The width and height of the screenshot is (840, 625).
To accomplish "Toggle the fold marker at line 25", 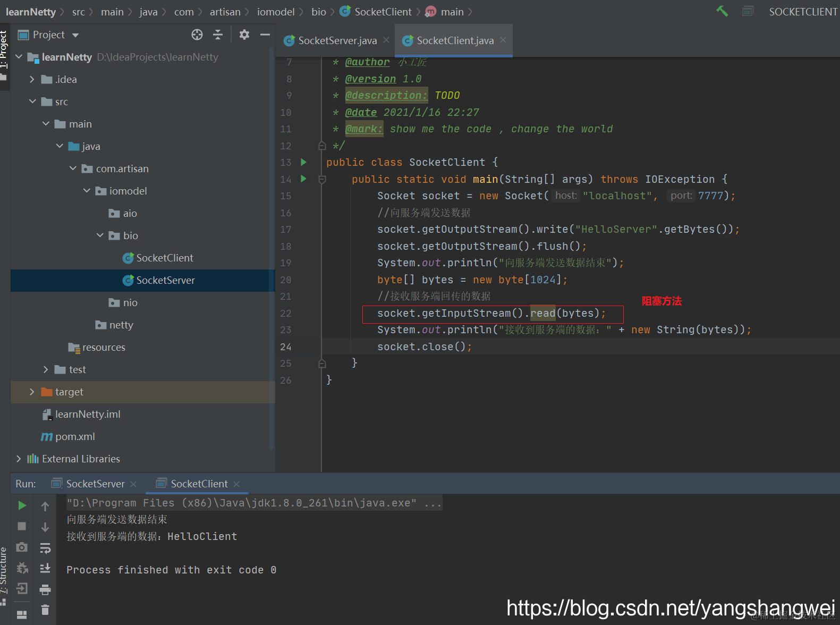I will point(322,363).
